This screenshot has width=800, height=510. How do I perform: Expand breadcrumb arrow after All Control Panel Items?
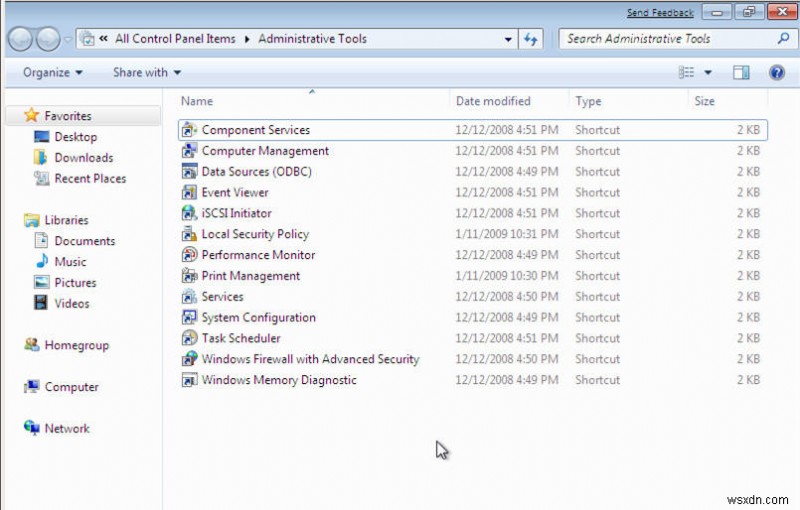[247, 39]
